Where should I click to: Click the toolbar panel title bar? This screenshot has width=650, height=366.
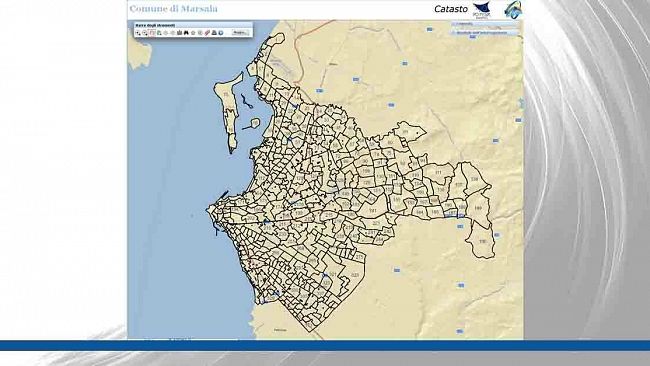(x=193, y=25)
